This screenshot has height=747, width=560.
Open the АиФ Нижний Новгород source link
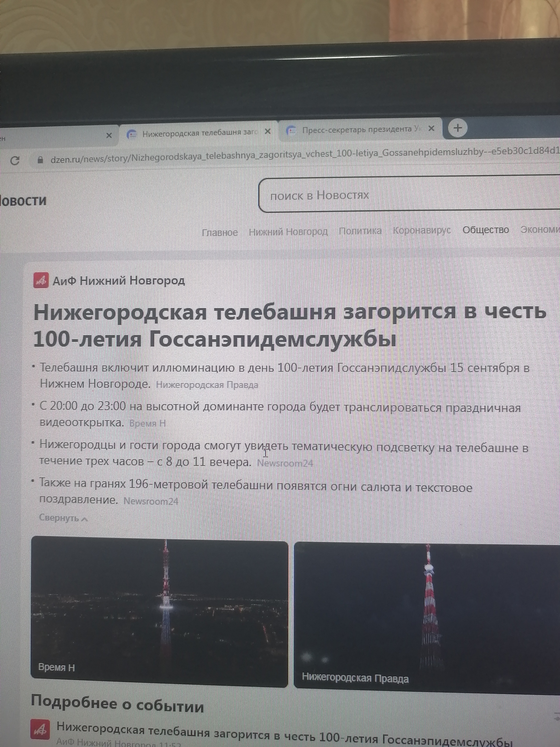(119, 281)
